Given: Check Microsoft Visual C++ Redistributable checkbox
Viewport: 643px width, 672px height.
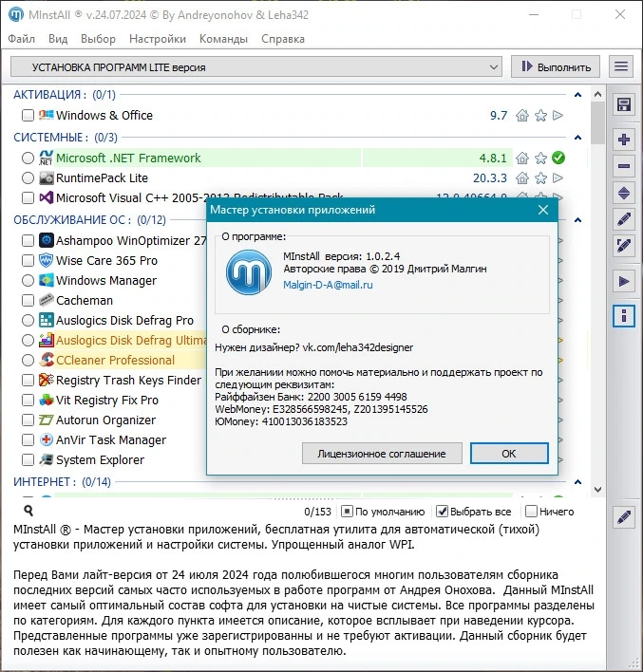Looking at the screenshot, I should (28, 198).
